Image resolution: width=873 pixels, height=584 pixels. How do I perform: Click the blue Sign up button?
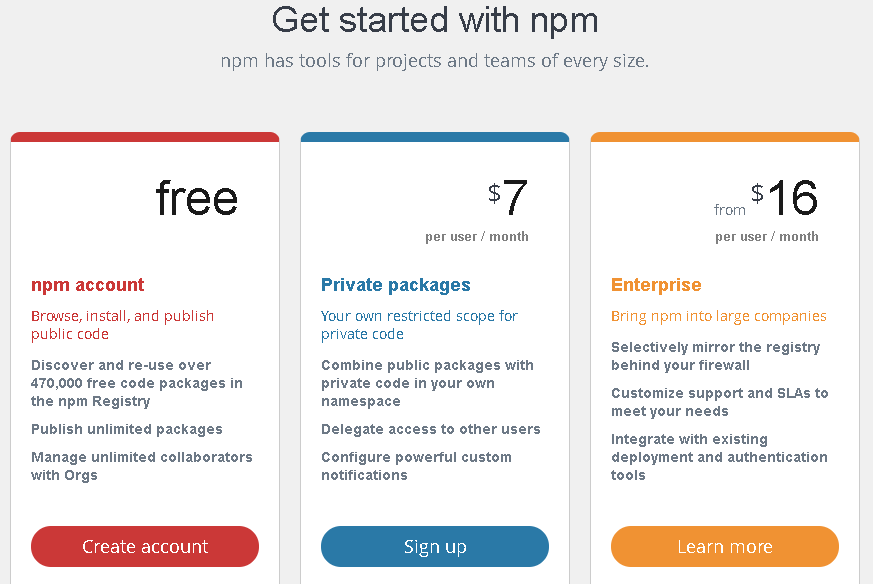(435, 546)
